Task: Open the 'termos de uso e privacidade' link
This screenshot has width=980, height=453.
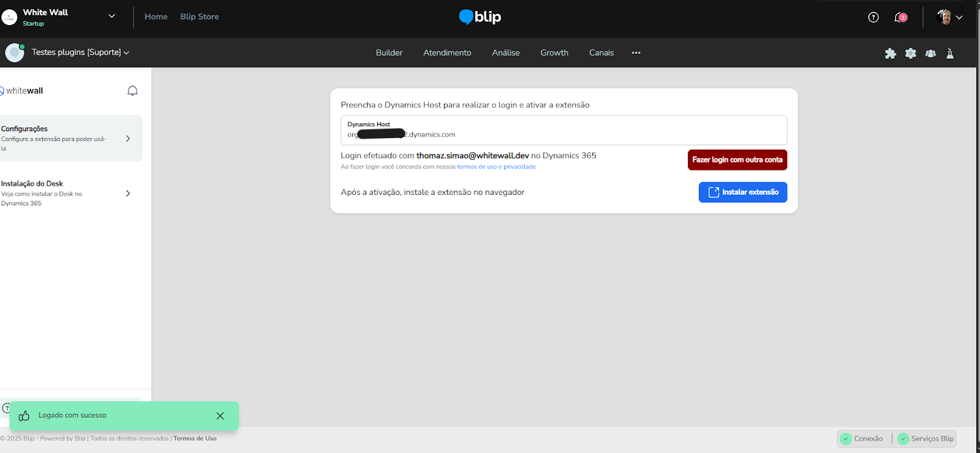Action: click(x=496, y=167)
